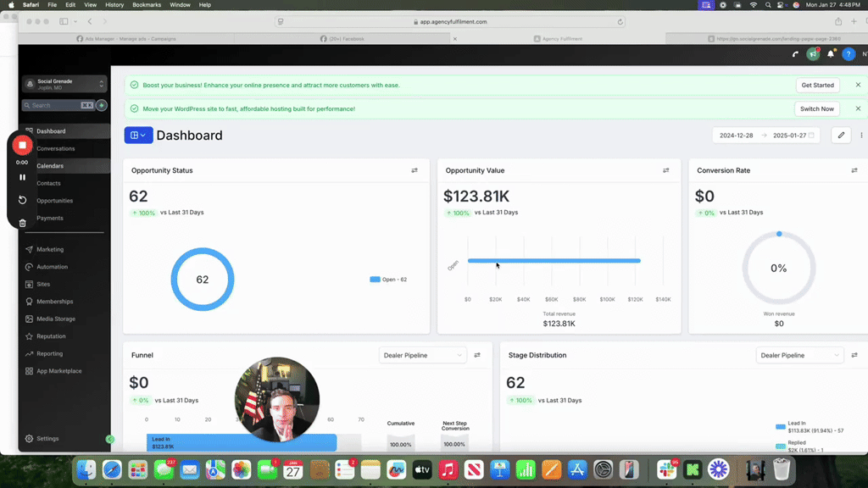Click the Open bar in Opportunity Value
The image size is (868, 488).
coord(554,261)
